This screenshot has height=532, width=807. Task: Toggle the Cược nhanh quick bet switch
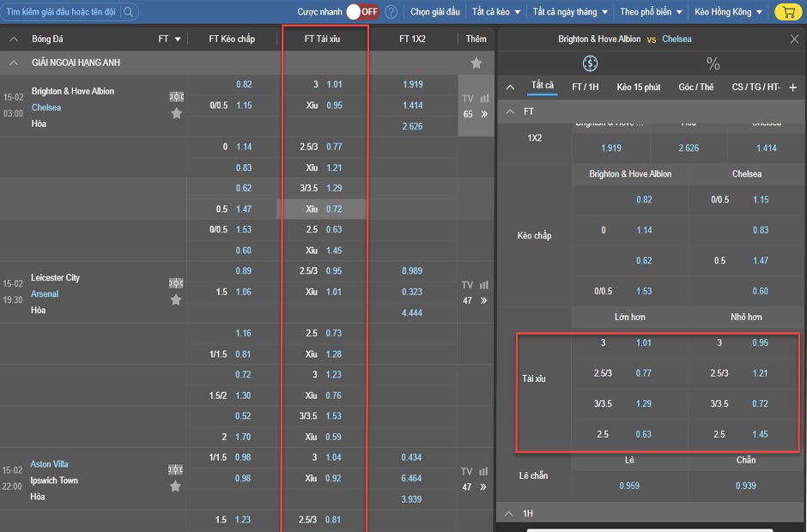(x=362, y=11)
